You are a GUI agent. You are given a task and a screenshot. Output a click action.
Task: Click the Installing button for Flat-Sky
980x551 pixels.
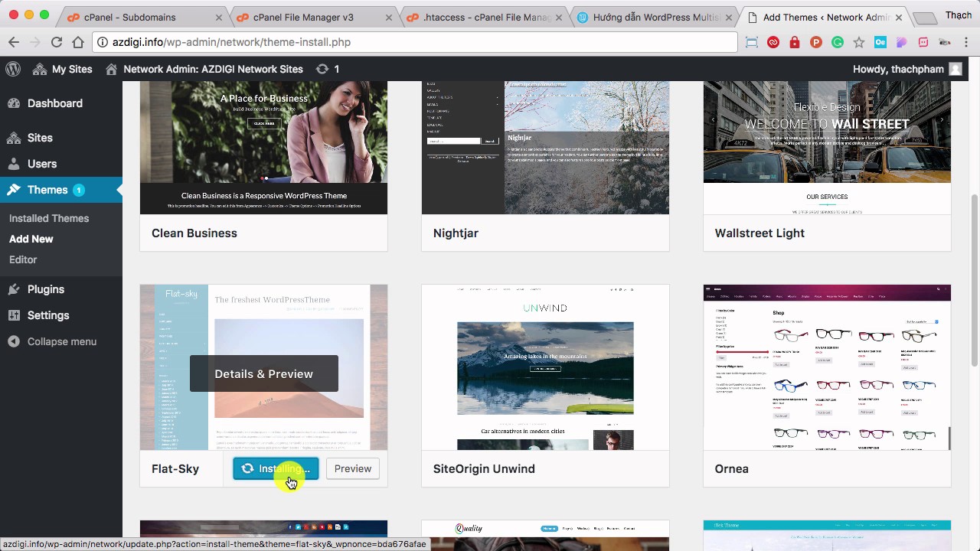[276, 468]
